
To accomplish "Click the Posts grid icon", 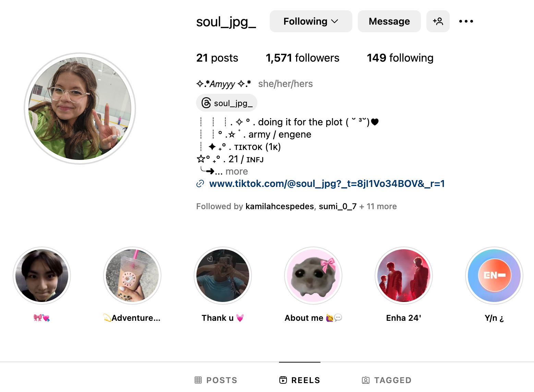I will 198,380.
